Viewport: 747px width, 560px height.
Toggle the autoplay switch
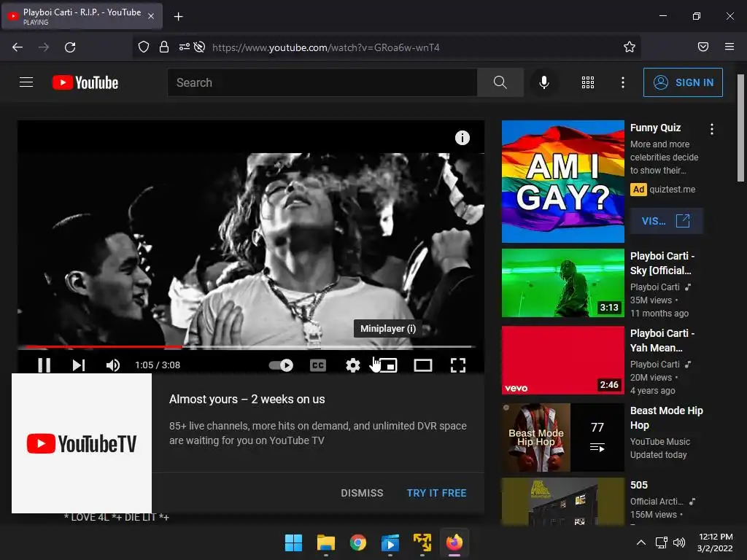tap(281, 365)
